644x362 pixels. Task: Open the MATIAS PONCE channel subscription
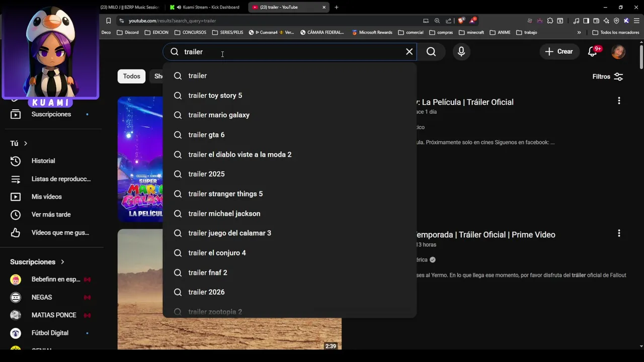click(50, 315)
